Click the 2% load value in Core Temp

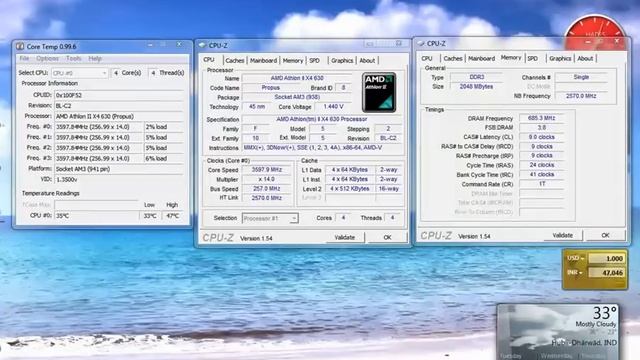pyautogui.click(x=164, y=127)
